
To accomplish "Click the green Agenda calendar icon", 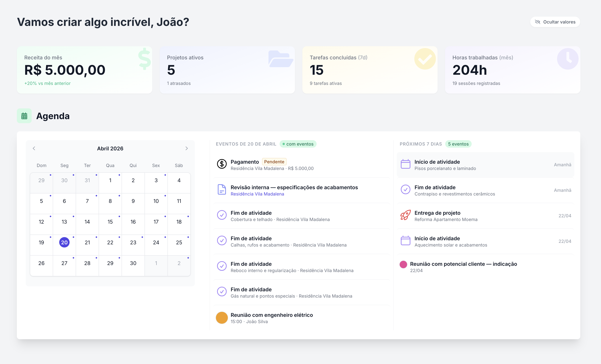I will (x=24, y=116).
